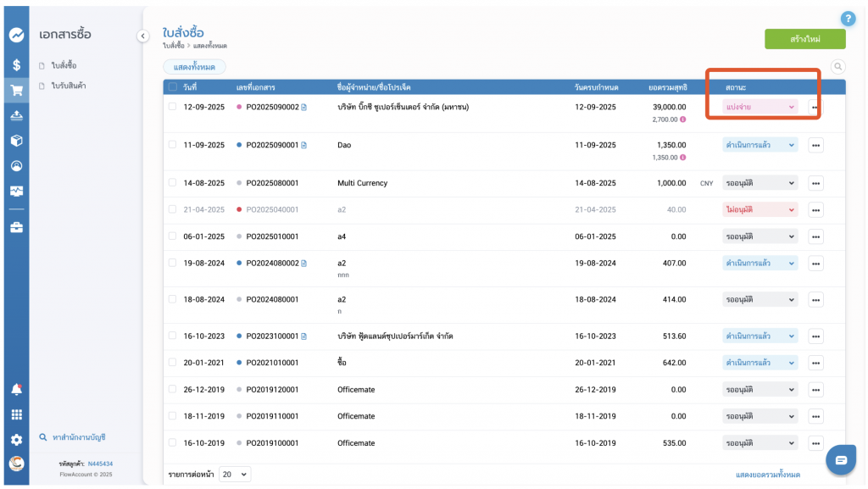
Task: Open the settings gear in the sidebar
Action: click(x=16, y=440)
